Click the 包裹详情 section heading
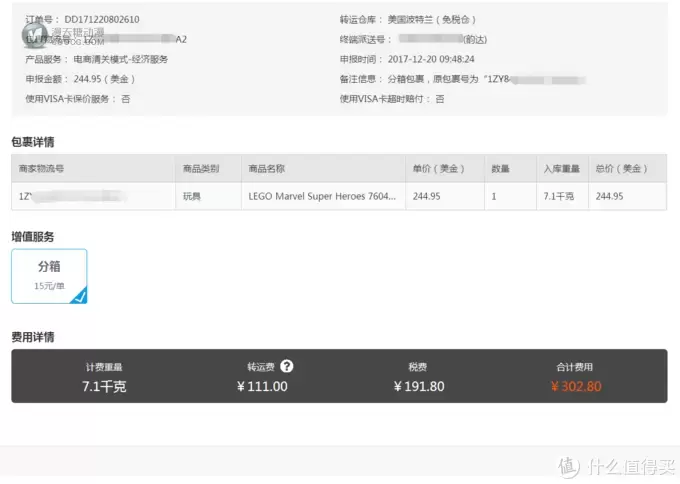 [33, 142]
